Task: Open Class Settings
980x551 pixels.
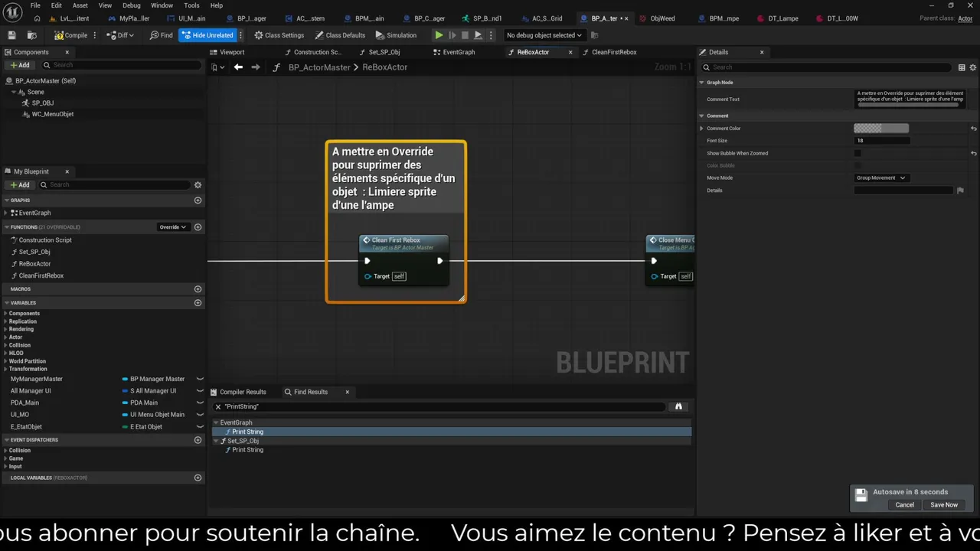Action: 279,35
